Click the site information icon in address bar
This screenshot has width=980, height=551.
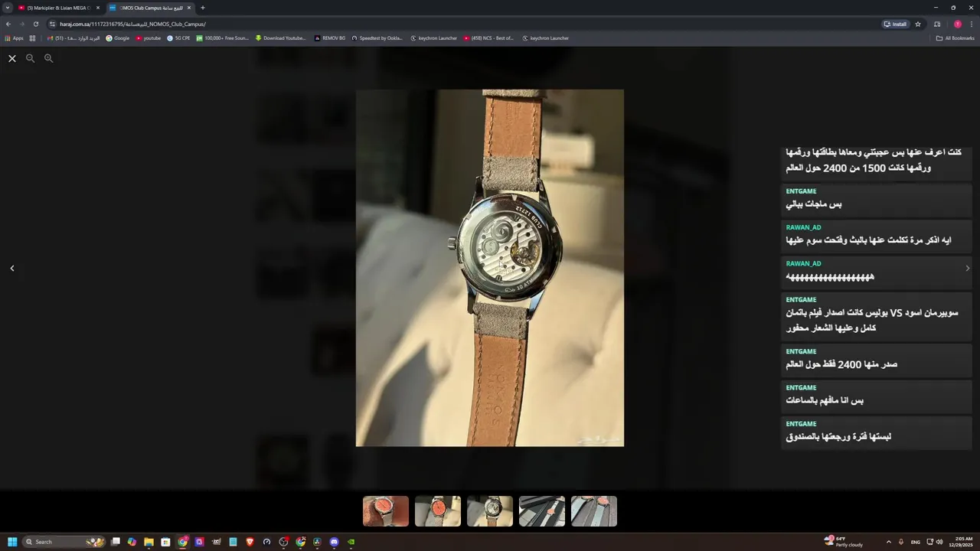(52, 24)
